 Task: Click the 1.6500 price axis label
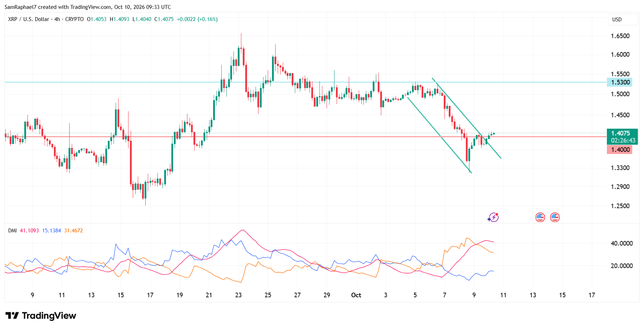click(x=620, y=36)
